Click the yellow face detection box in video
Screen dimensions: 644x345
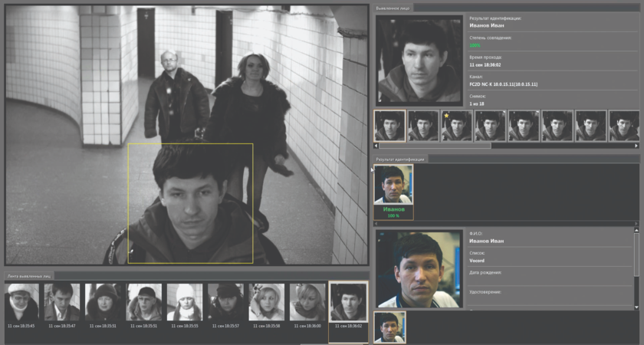pos(190,202)
